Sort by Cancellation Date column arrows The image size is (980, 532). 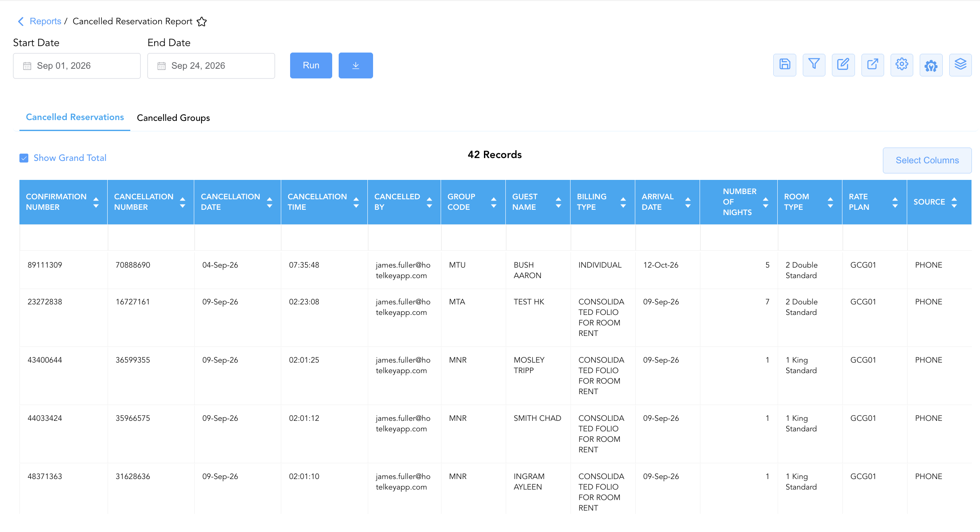(x=269, y=202)
